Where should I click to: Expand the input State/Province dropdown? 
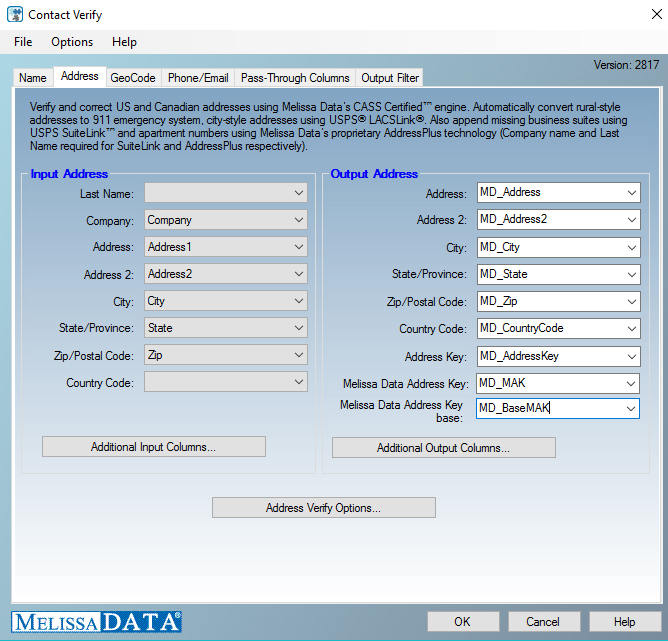[x=226, y=328]
